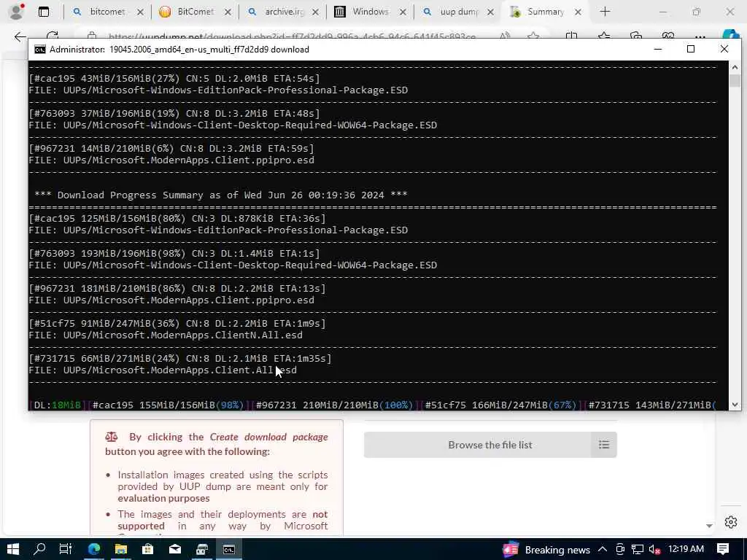Image resolution: width=747 pixels, height=560 pixels.
Task: Click list icon beside Browse the file list
Action: point(603,445)
